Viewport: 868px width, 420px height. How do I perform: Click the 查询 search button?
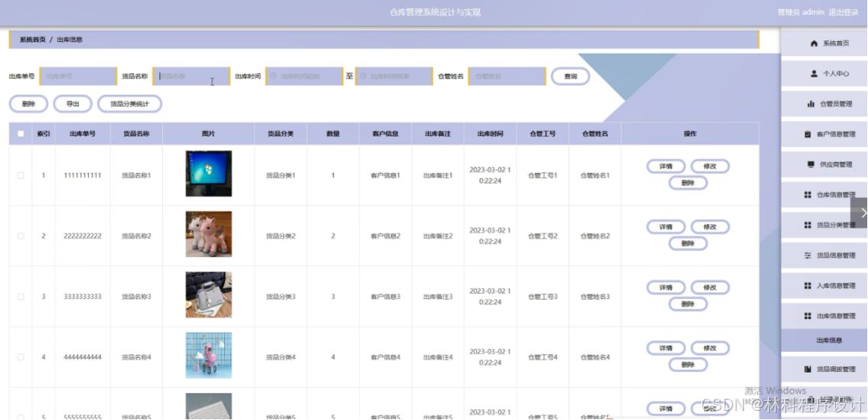click(570, 77)
